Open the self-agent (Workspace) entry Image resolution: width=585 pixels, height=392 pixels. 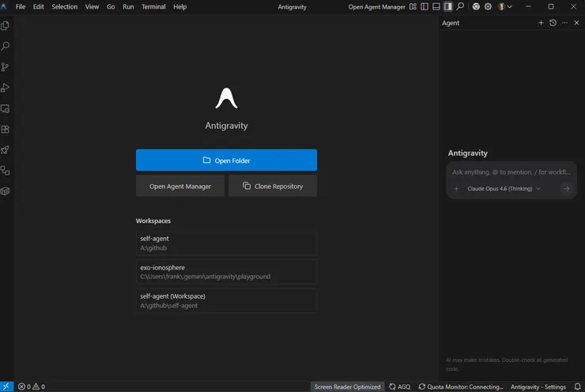tap(226, 300)
